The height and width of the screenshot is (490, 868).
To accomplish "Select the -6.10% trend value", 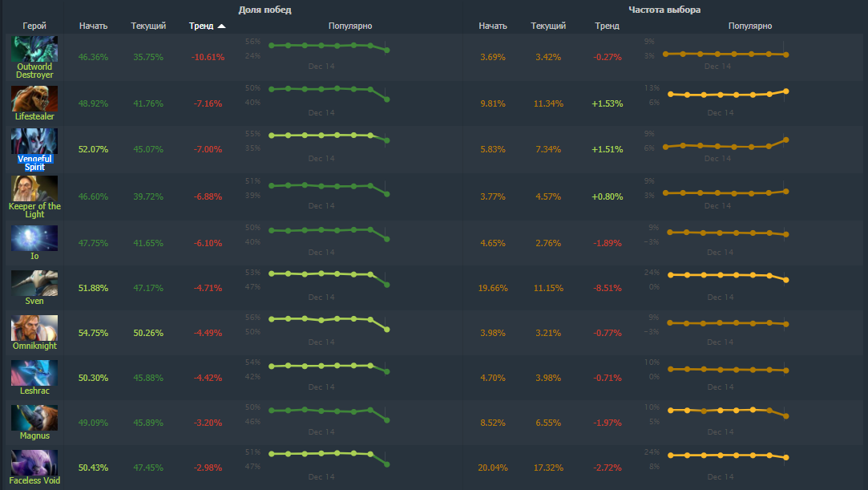I will coord(208,243).
